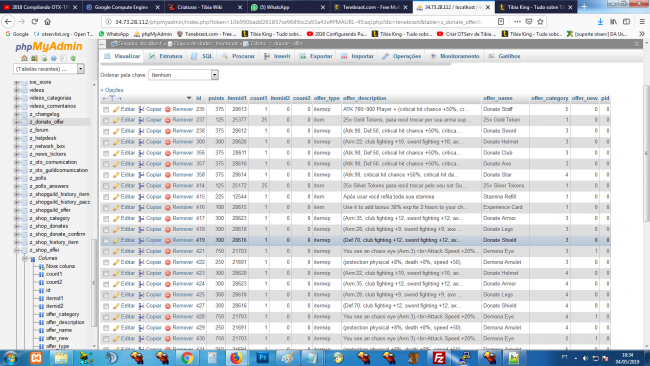Sort by points column header

pos(216,98)
